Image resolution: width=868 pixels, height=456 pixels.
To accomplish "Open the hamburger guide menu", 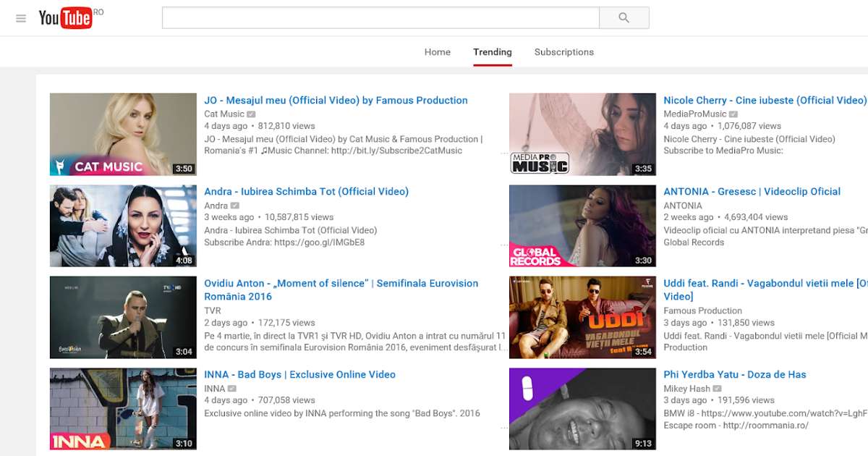I will click(21, 18).
